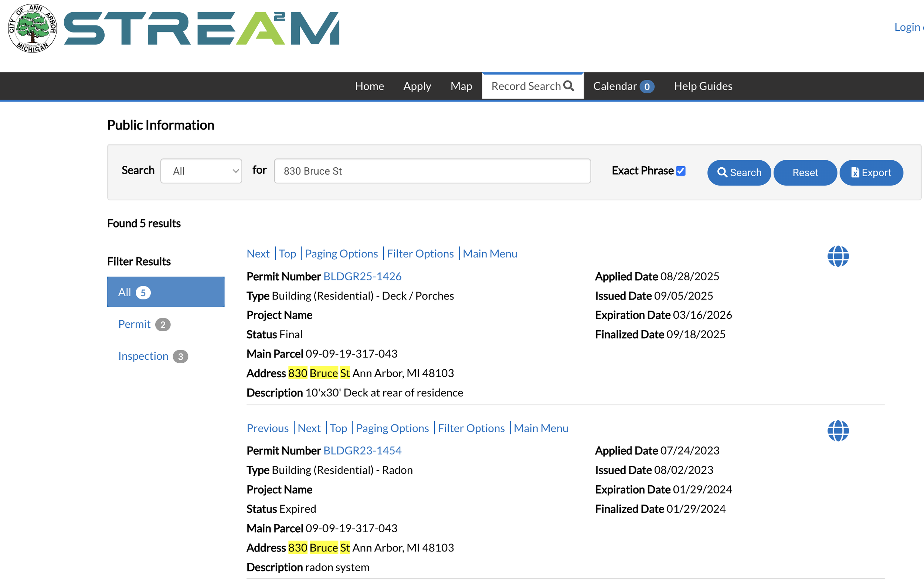Image resolution: width=924 pixels, height=588 pixels.
Task: Click the Reset button
Action: coord(805,172)
